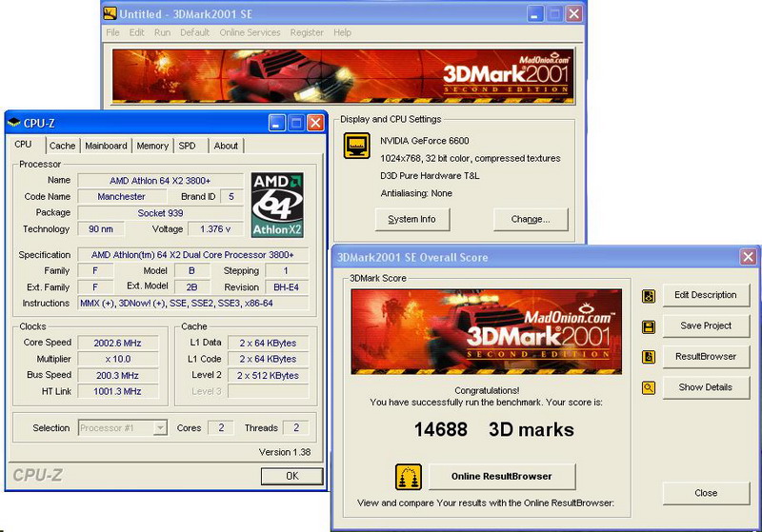Image resolution: width=762 pixels, height=532 pixels.
Task: Go to the SPD tab in CPU-Z
Action: coord(187,146)
